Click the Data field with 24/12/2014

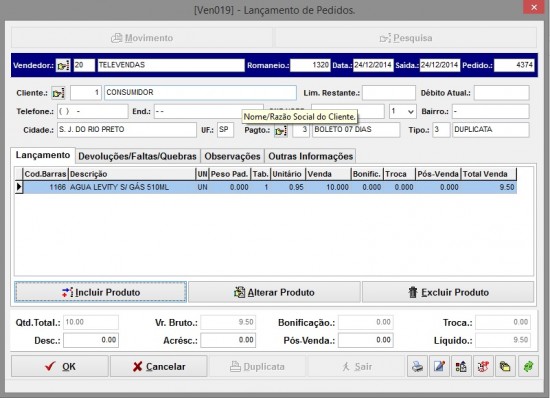(373, 65)
